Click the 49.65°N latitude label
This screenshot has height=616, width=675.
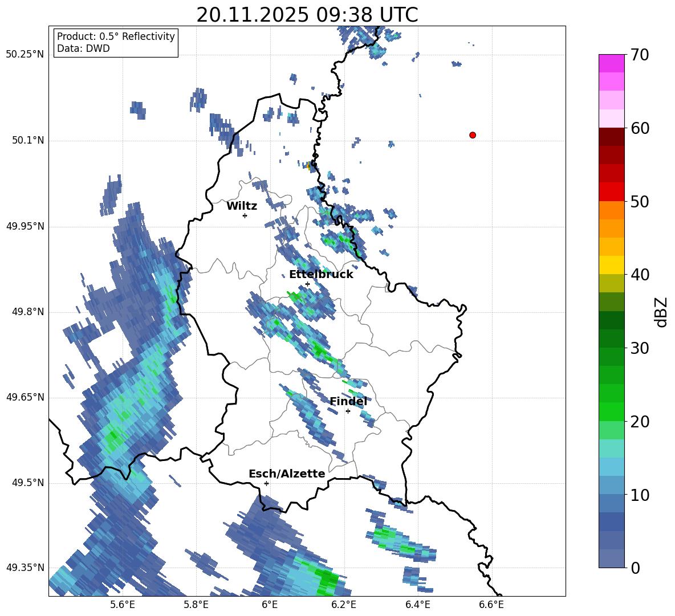(26, 397)
